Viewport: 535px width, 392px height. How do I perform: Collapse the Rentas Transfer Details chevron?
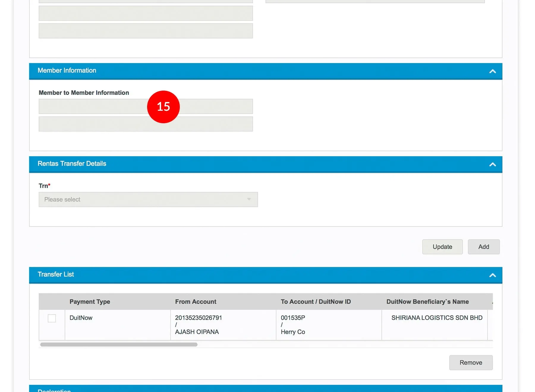coord(492,164)
